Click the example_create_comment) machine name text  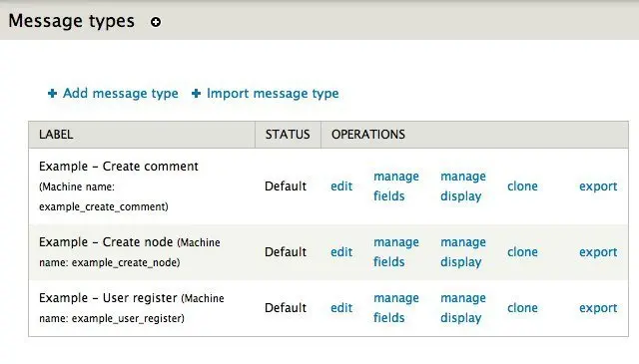click(x=104, y=206)
